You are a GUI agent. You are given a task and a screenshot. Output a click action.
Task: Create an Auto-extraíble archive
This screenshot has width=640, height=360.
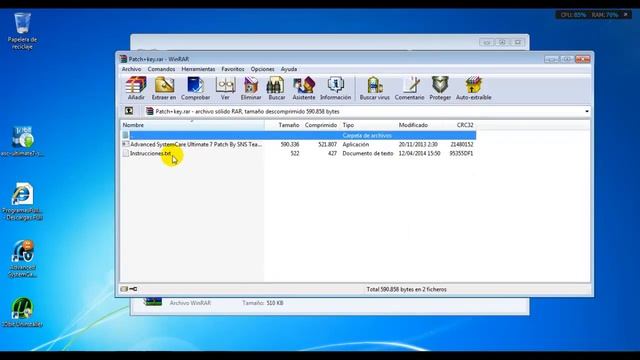click(473, 88)
